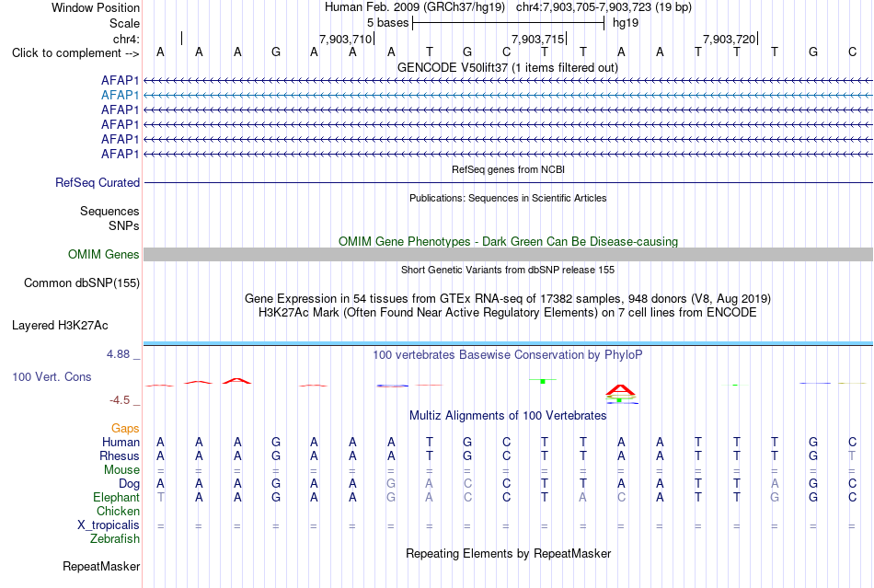Viewport: 874px width, 588px height.
Task: Click the RefSeq Curated intron line
Action: coord(508,183)
